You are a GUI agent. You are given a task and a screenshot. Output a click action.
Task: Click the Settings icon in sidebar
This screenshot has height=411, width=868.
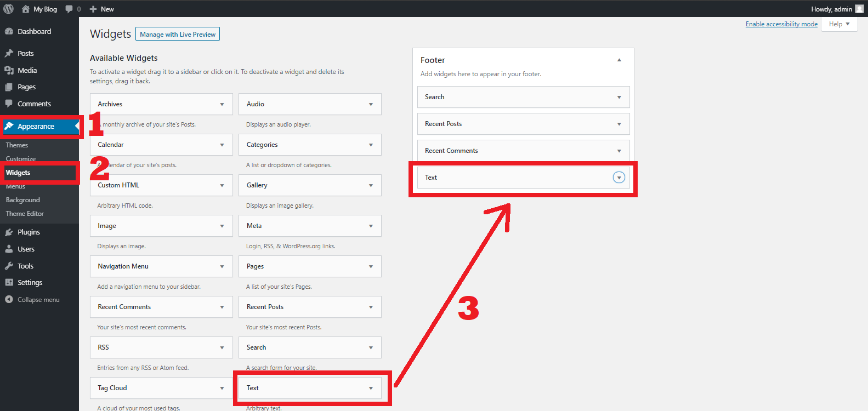click(9, 283)
